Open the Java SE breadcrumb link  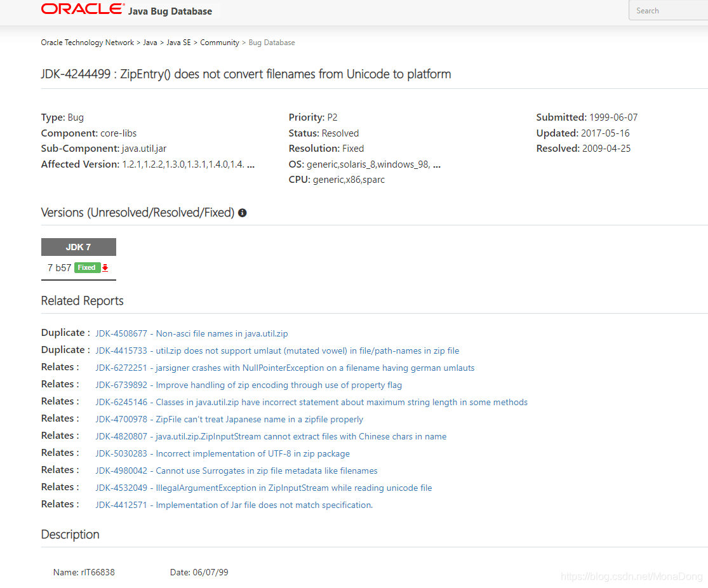coord(179,43)
